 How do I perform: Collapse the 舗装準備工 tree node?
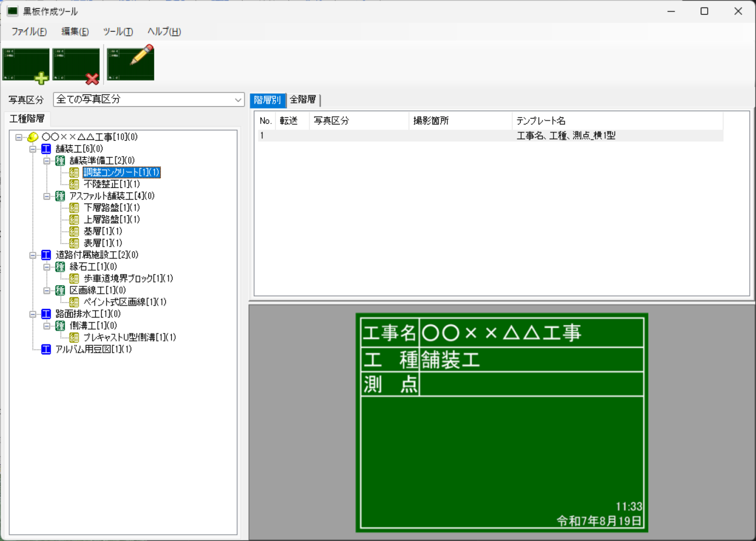[x=47, y=161]
